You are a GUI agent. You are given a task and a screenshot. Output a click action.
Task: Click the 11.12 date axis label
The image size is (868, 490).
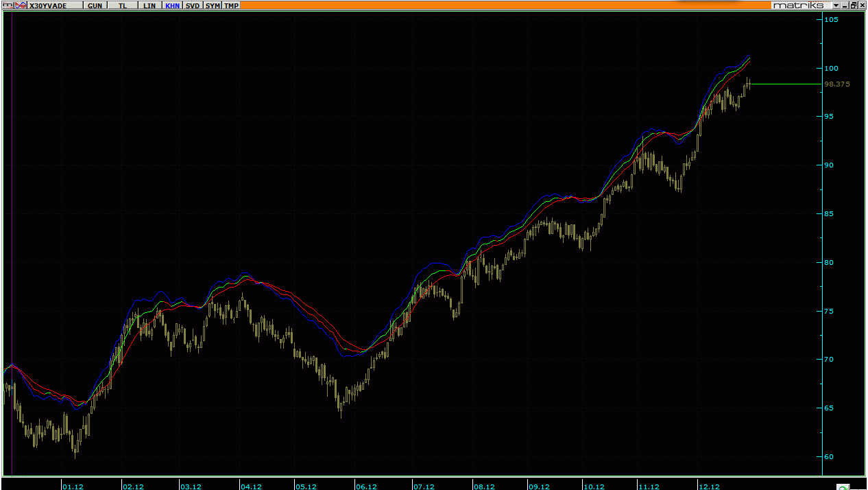(649, 487)
